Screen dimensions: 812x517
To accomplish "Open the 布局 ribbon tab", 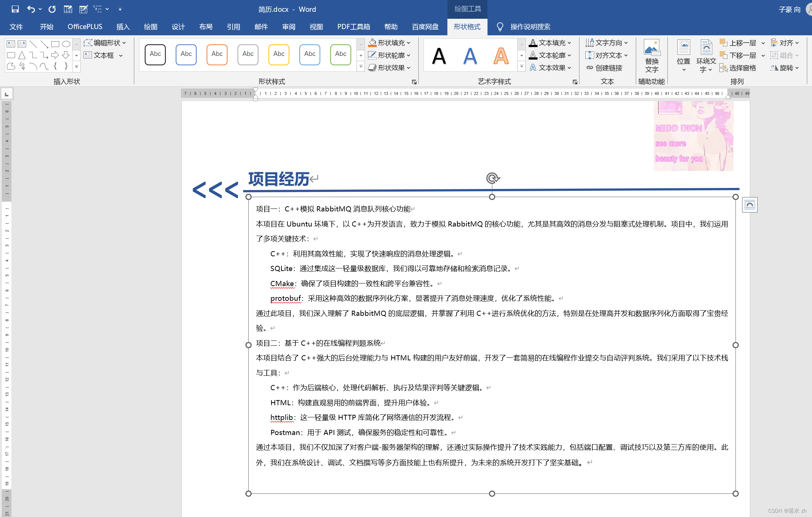I will [206, 27].
